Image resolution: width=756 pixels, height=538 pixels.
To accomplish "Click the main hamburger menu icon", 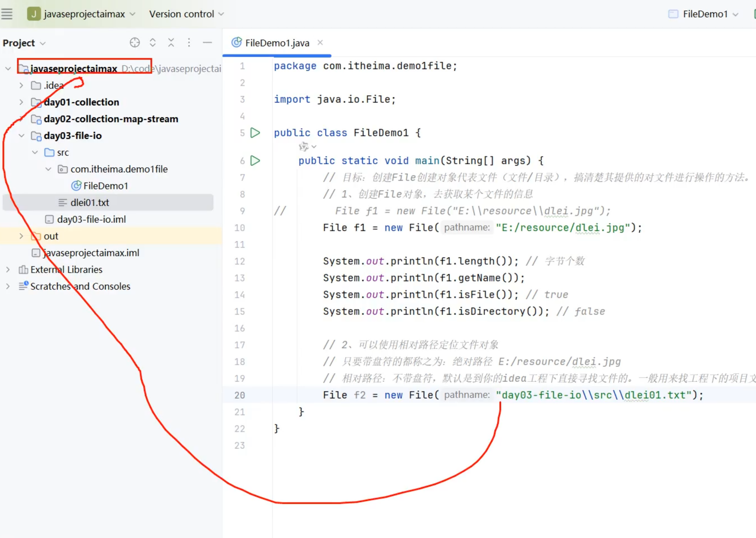I will tap(7, 14).
